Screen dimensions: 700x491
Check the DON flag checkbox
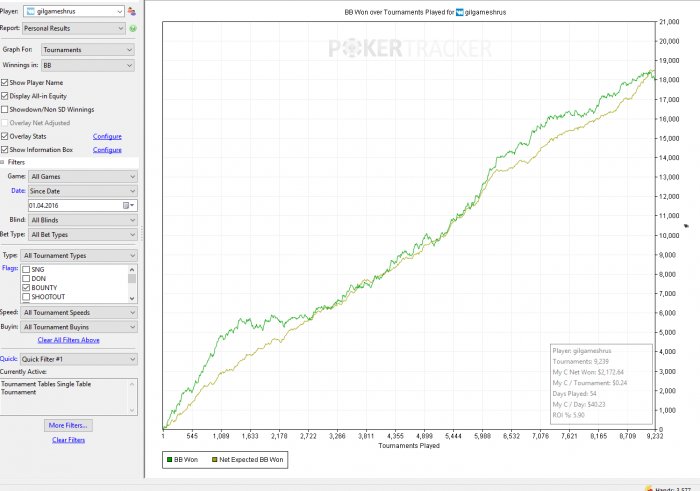click(x=26, y=279)
